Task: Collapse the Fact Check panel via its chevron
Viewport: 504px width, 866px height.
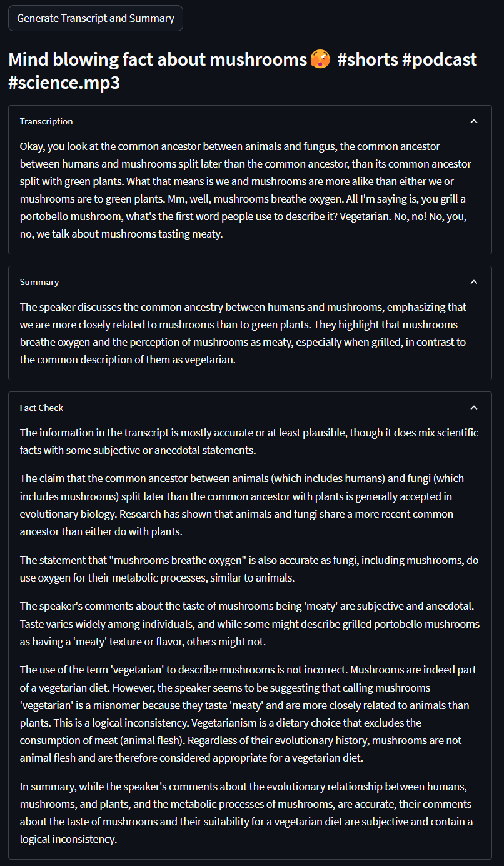Action: [474, 407]
